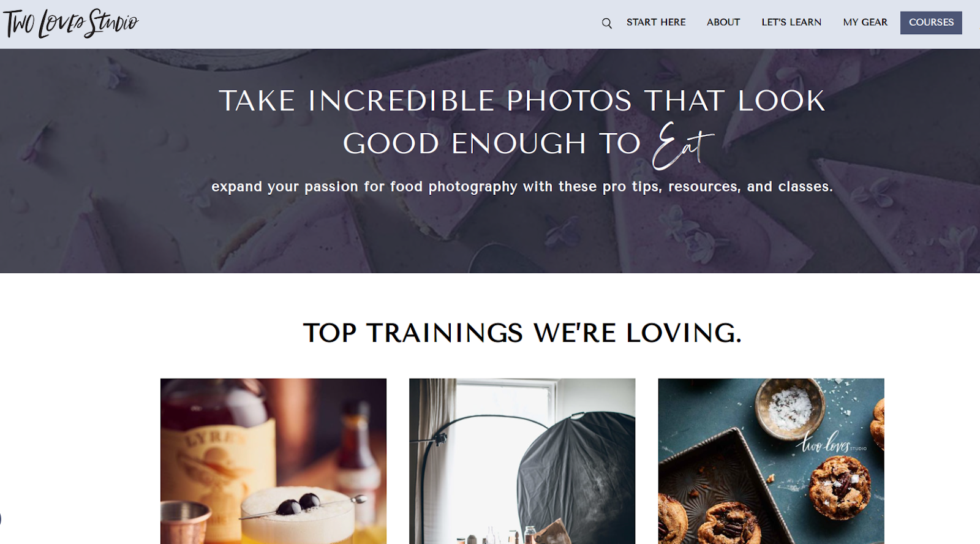Click the 'TOP TRAININGS WE'RE LOVING.' heading
The height and width of the screenshot is (544, 980).
(522, 333)
